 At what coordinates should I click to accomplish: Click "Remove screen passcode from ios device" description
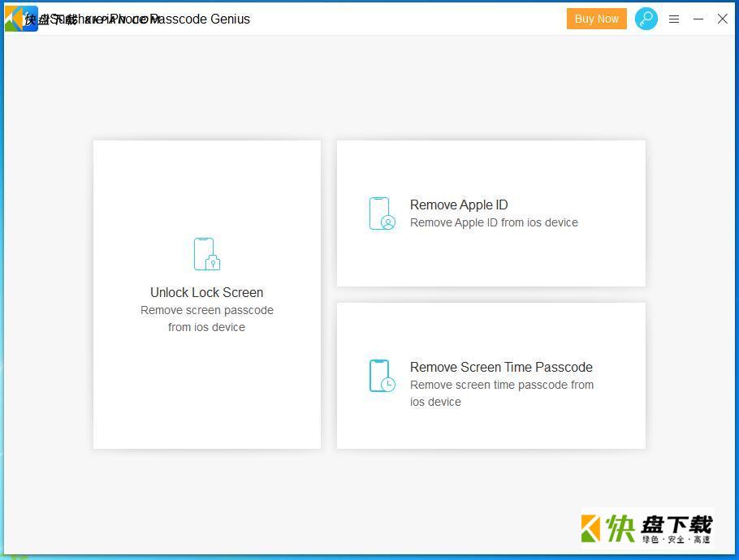pyautogui.click(x=206, y=318)
